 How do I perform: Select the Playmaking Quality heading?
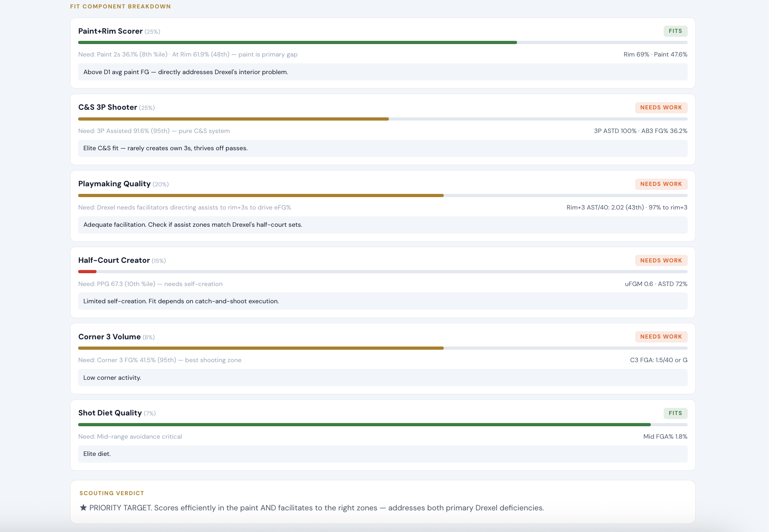click(115, 184)
